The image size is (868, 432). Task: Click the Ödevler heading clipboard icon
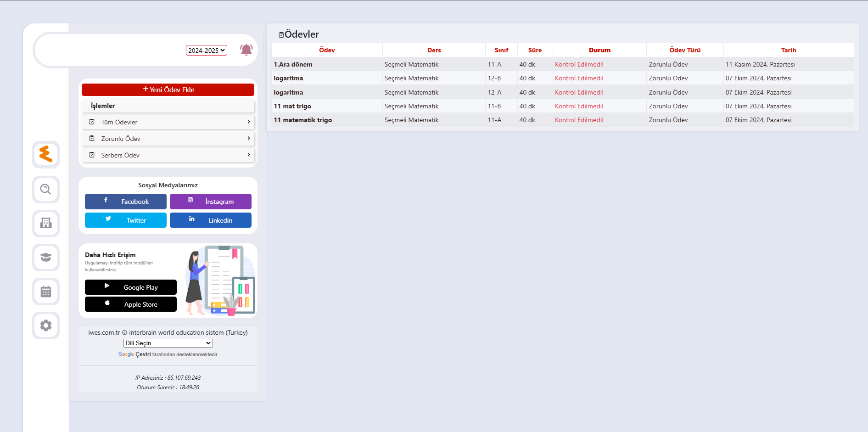click(x=281, y=35)
